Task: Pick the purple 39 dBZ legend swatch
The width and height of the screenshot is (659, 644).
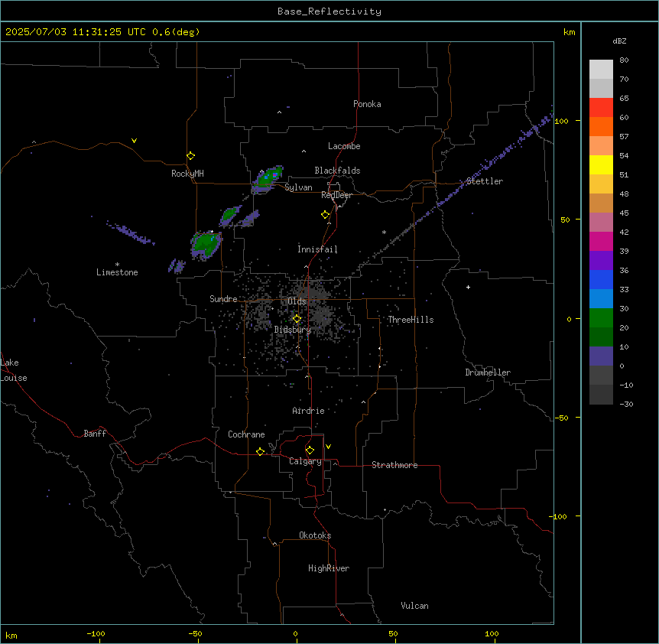Action: (x=601, y=260)
